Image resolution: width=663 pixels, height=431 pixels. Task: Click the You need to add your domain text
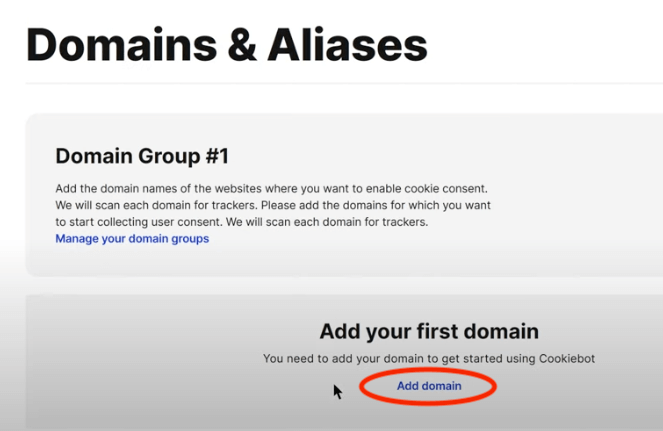(x=429, y=359)
